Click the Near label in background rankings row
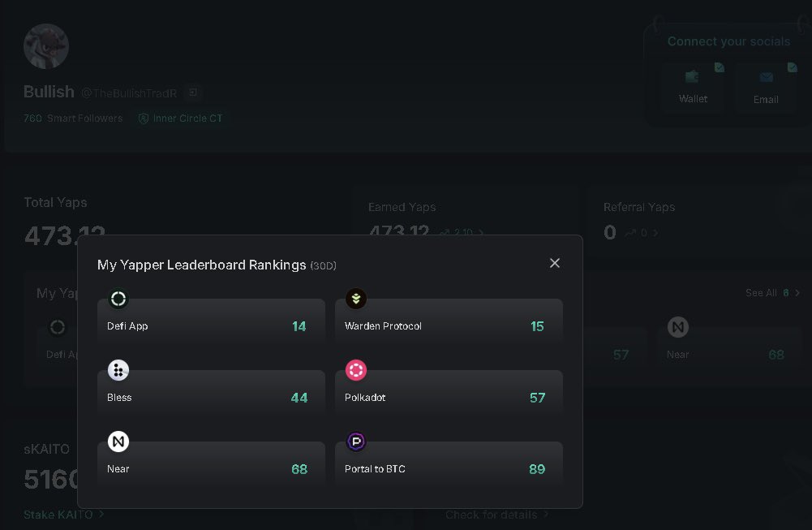812x530 pixels. coord(678,355)
